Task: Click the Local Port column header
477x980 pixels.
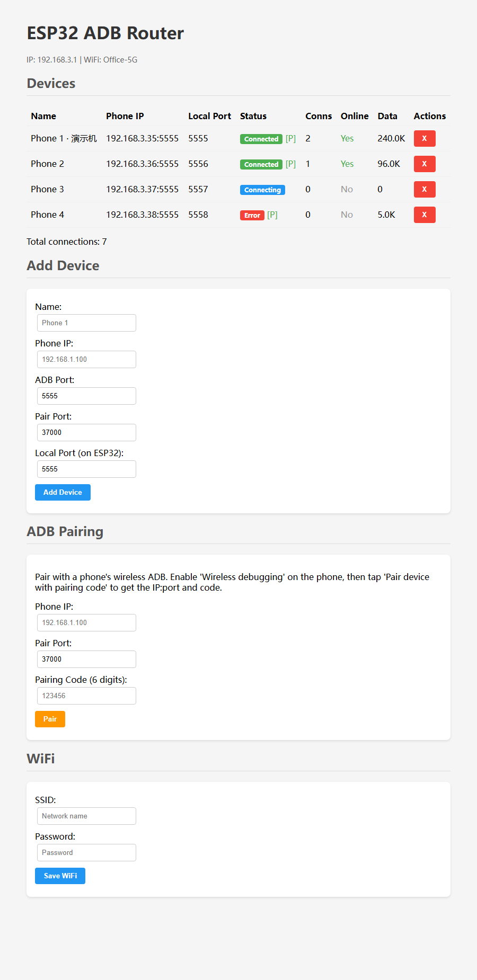Action: point(210,116)
